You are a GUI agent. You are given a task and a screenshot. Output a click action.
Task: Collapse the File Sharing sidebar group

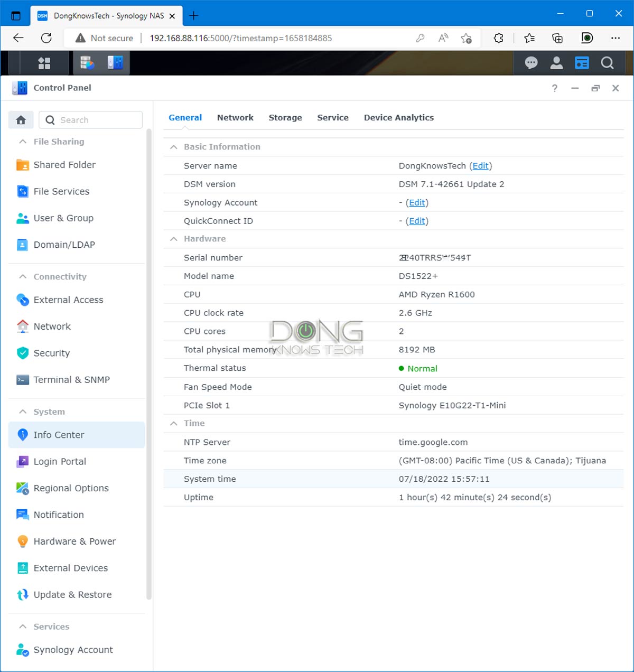click(x=23, y=142)
